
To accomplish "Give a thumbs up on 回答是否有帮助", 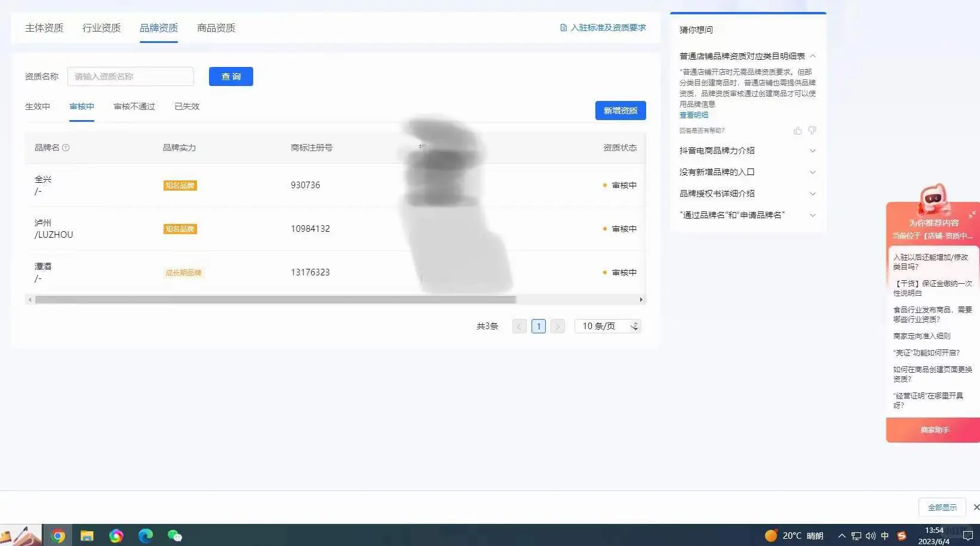I will (797, 130).
